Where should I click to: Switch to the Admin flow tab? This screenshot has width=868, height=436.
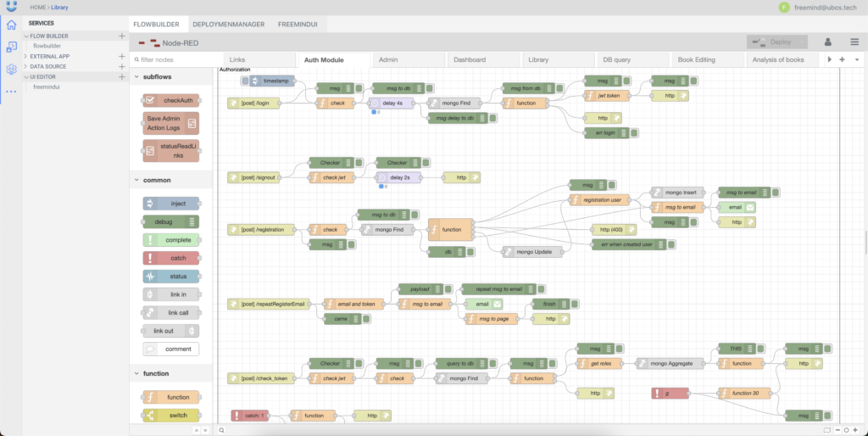[x=409, y=60]
